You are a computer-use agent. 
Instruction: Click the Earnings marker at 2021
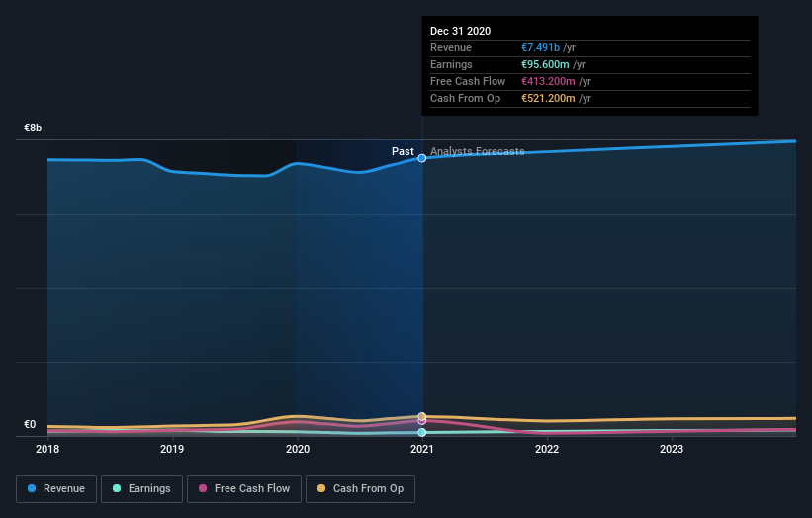coord(422,433)
